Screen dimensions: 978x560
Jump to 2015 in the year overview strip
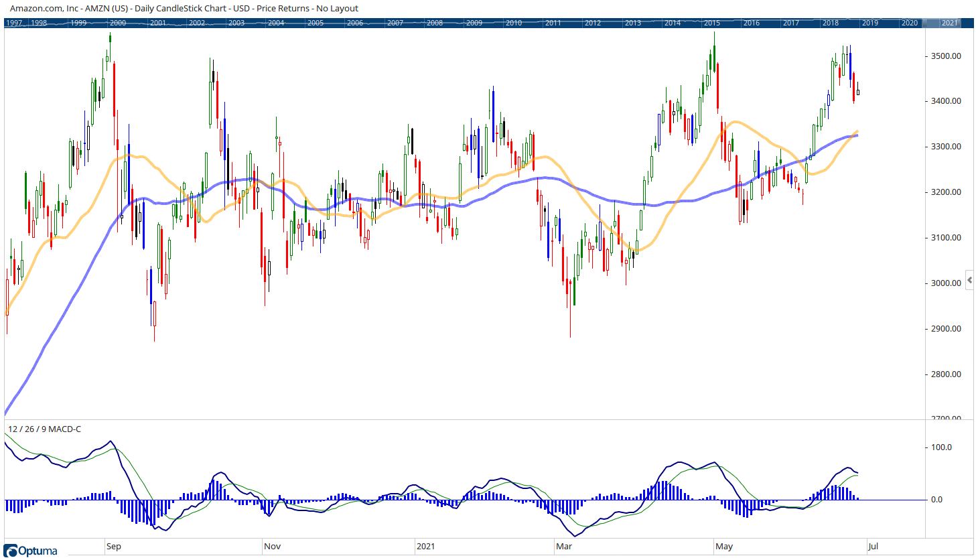[712, 23]
